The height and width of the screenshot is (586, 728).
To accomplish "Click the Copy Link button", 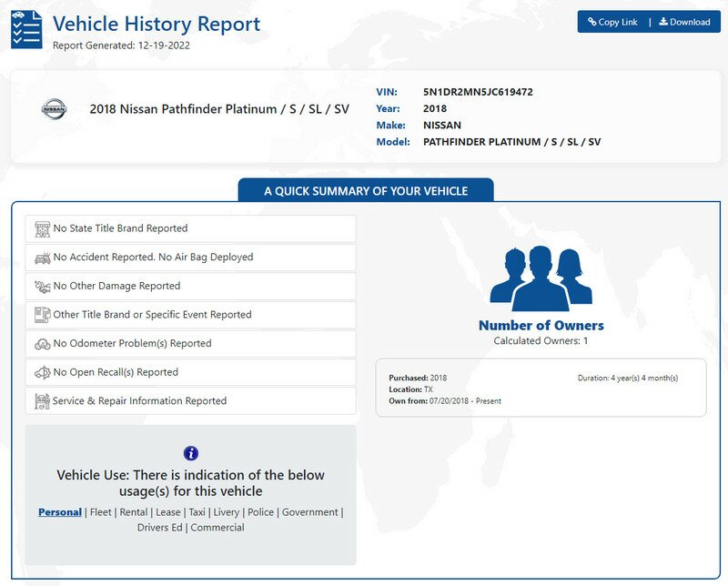I will coord(612,22).
